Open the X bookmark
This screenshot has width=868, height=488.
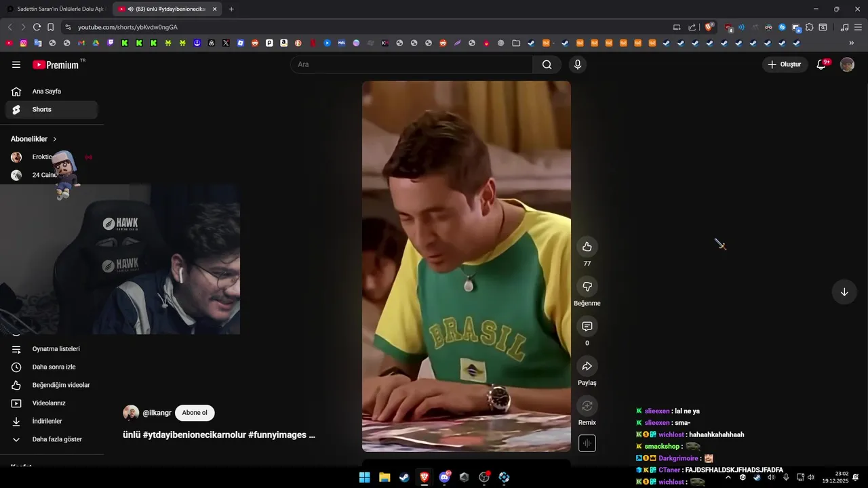coord(226,43)
